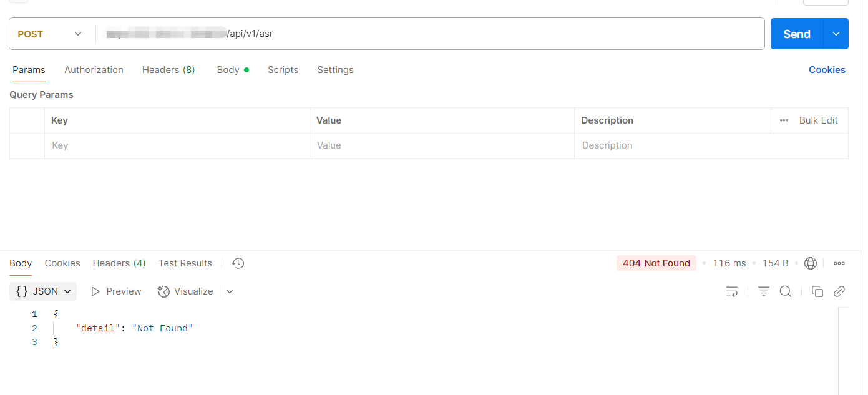Open the POST method dropdown
Screen dimensions: 868x395
tap(51, 34)
